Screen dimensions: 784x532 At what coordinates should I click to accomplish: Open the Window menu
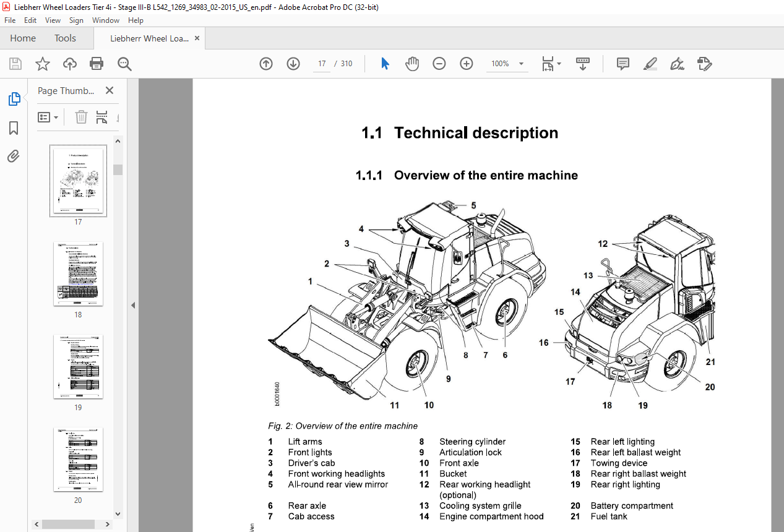(106, 20)
